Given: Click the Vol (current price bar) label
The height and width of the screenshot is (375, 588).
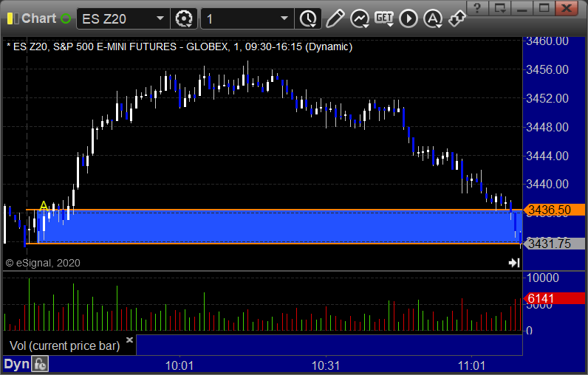Looking at the screenshot, I should [x=64, y=345].
